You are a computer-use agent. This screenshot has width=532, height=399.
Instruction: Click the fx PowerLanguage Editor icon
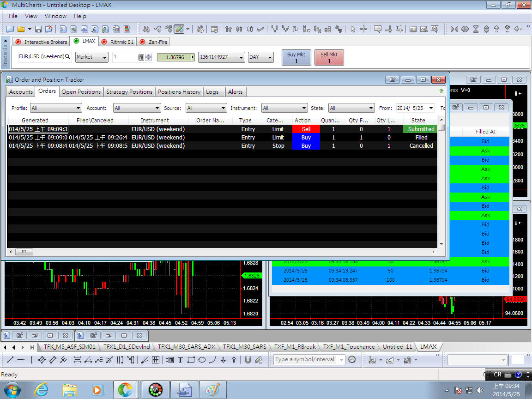(x=95, y=29)
